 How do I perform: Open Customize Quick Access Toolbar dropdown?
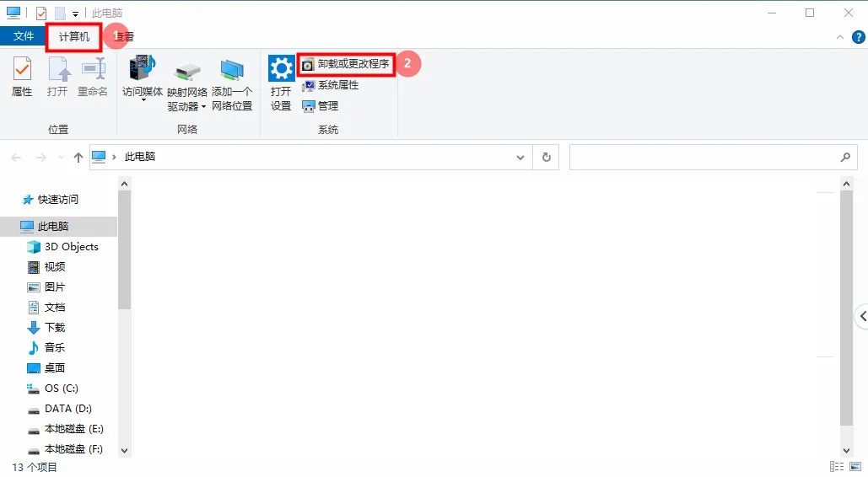tap(75, 13)
